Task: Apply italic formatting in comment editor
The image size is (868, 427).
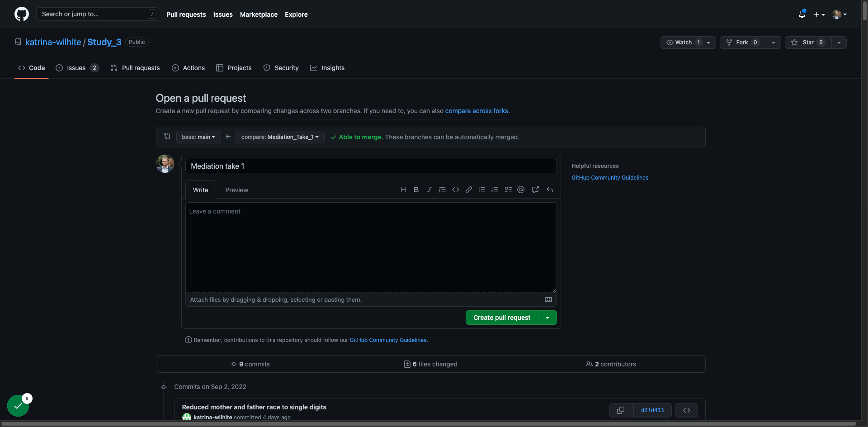Action: pos(429,190)
